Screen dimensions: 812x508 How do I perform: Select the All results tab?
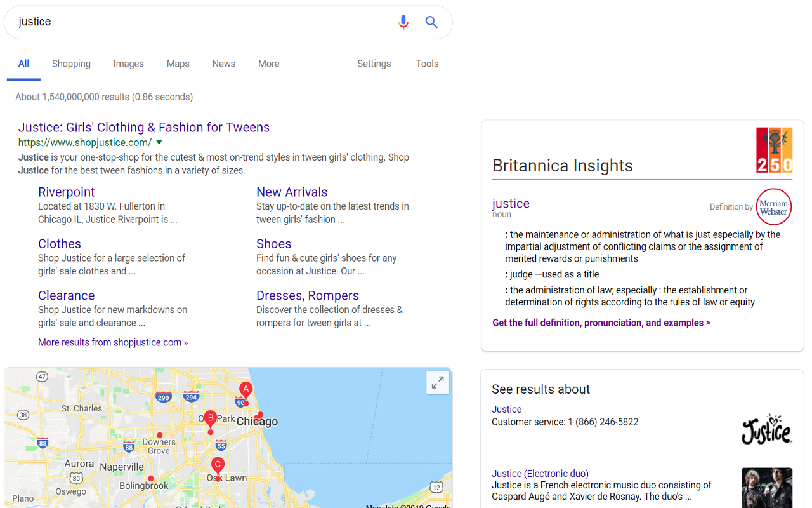[24, 63]
